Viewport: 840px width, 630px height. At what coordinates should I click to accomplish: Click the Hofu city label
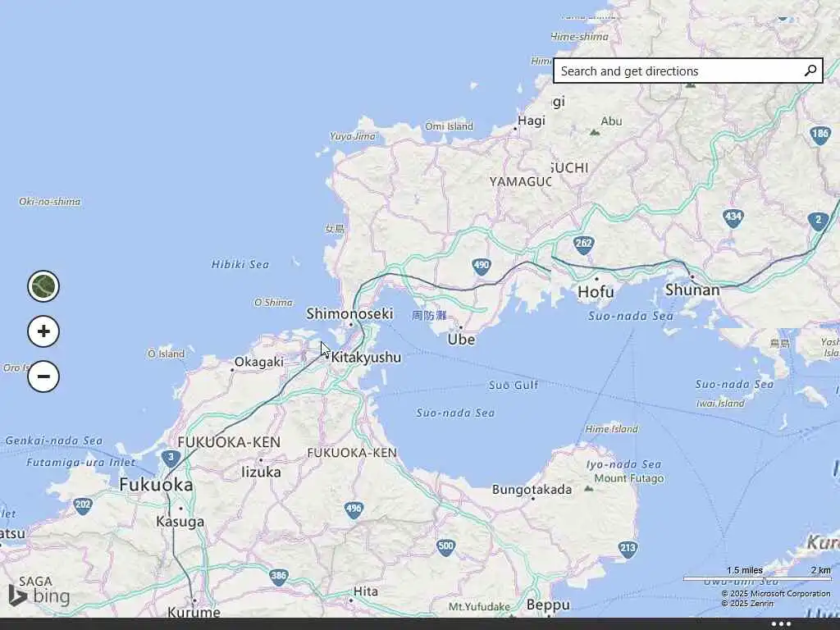tap(596, 292)
